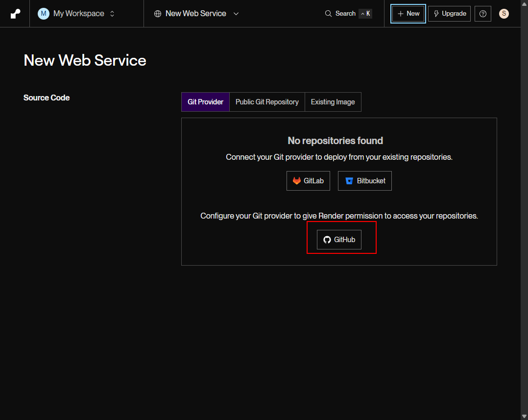Click the globe icon beside New Web Service
The width and height of the screenshot is (528, 420).
(158, 14)
